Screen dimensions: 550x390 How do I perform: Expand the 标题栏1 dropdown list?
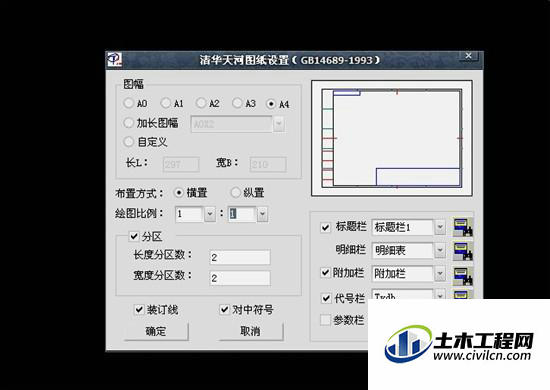440,227
